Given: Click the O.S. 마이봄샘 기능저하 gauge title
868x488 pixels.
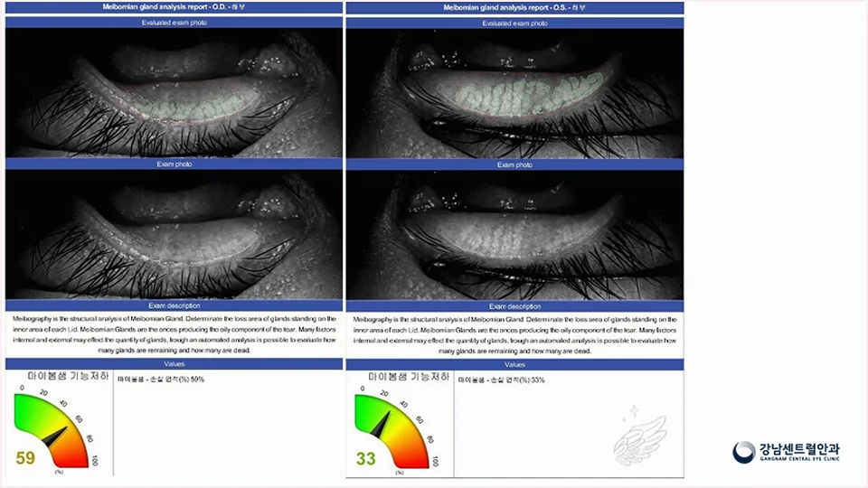Looking at the screenshot, I should coord(409,377).
